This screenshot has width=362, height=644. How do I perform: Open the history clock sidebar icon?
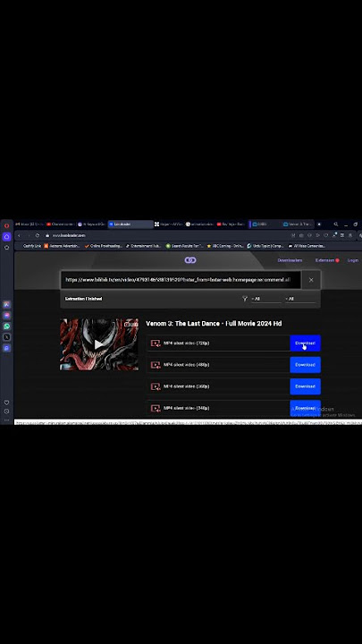6,411
